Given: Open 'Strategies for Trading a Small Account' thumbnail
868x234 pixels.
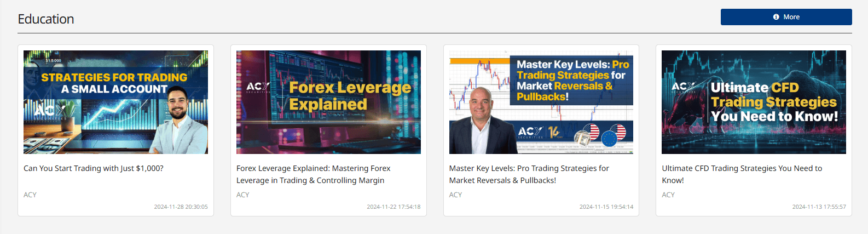Looking at the screenshot, I should 115,102.
